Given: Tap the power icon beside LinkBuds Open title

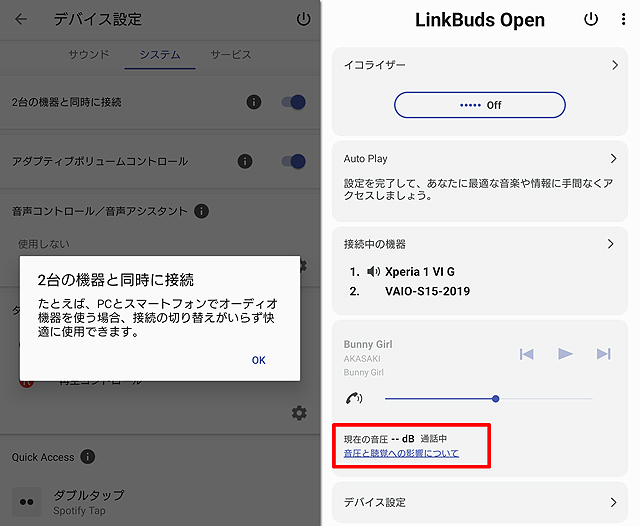Looking at the screenshot, I should pos(591,19).
